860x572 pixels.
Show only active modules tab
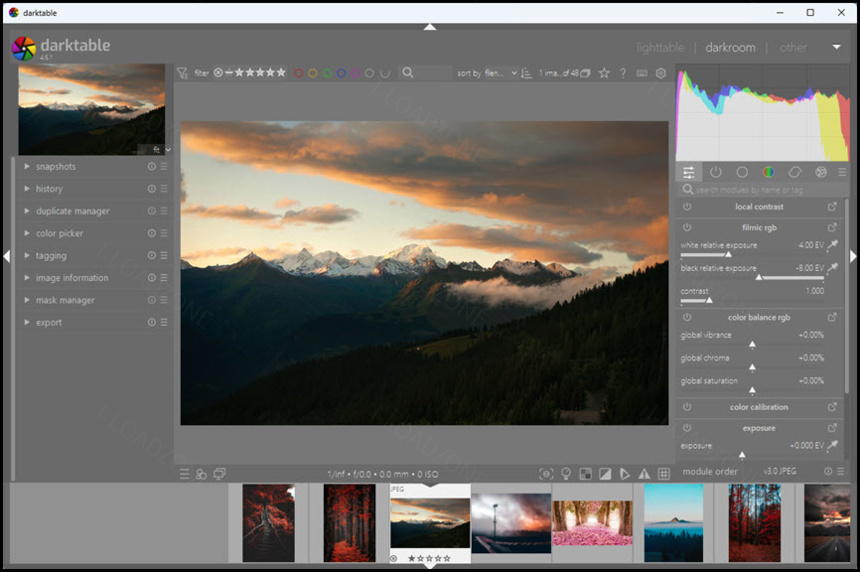point(715,173)
